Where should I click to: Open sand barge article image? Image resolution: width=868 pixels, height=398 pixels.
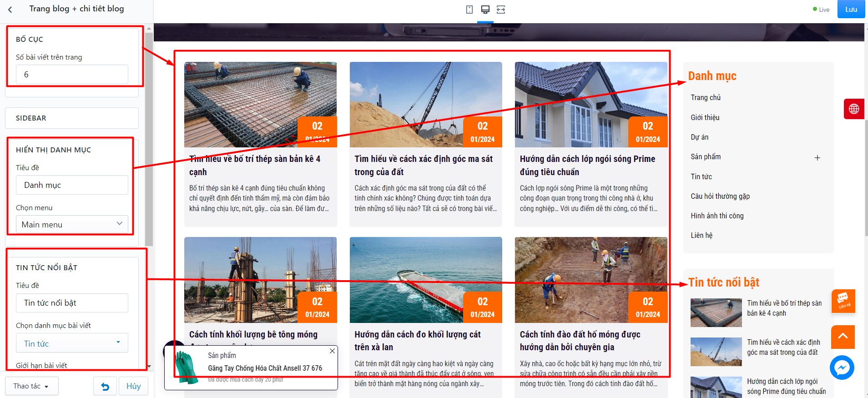426,280
